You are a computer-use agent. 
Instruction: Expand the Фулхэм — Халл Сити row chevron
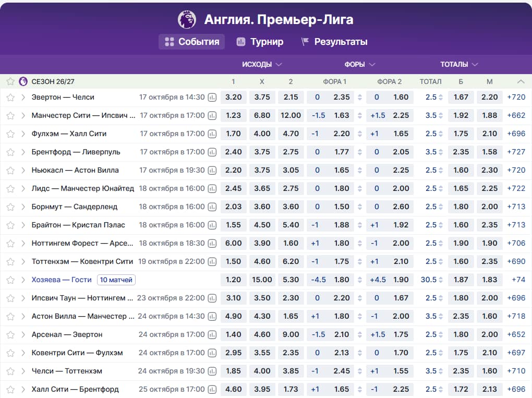[x=23, y=134]
